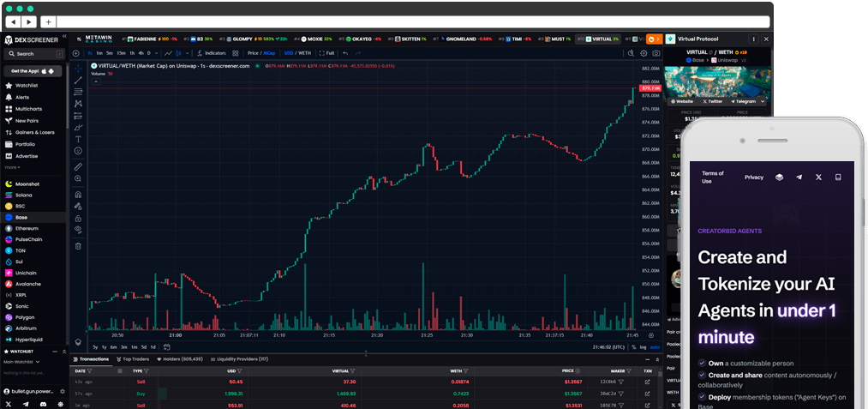Open the Virtual Protocol three-dot menu
The width and height of the screenshot is (868, 409).
point(753,39)
